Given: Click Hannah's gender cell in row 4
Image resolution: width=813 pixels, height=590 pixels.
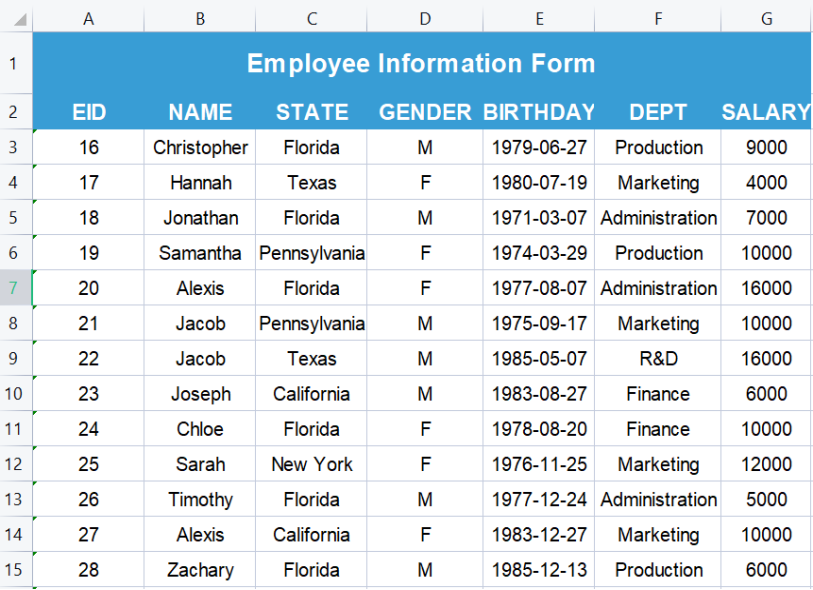Looking at the screenshot, I should [x=425, y=183].
